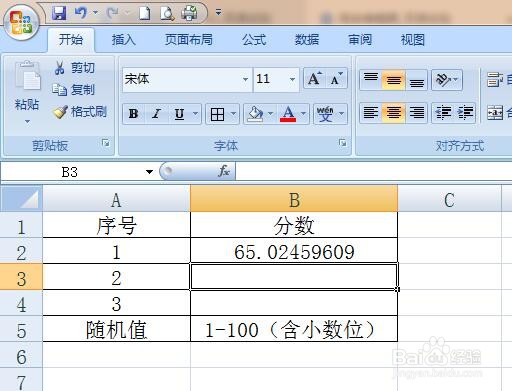
Task: Open the wén phonetic guide tool
Action: tap(325, 114)
